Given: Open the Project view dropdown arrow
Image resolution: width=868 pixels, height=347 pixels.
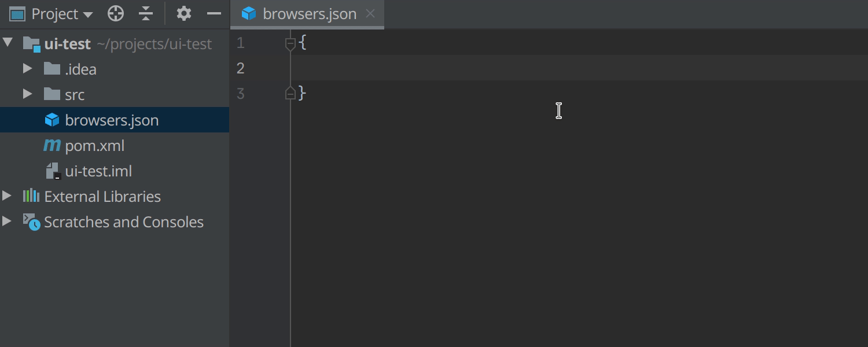Looking at the screenshot, I should tap(88, 14).
